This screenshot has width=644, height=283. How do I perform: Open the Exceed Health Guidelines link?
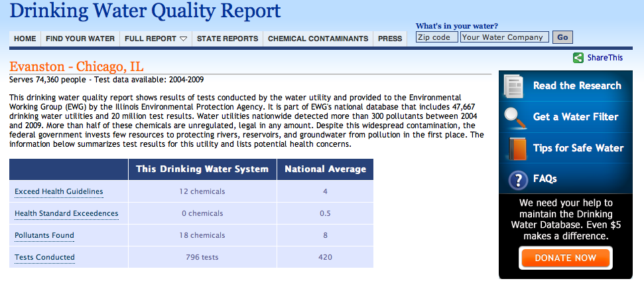pos(59,192)
